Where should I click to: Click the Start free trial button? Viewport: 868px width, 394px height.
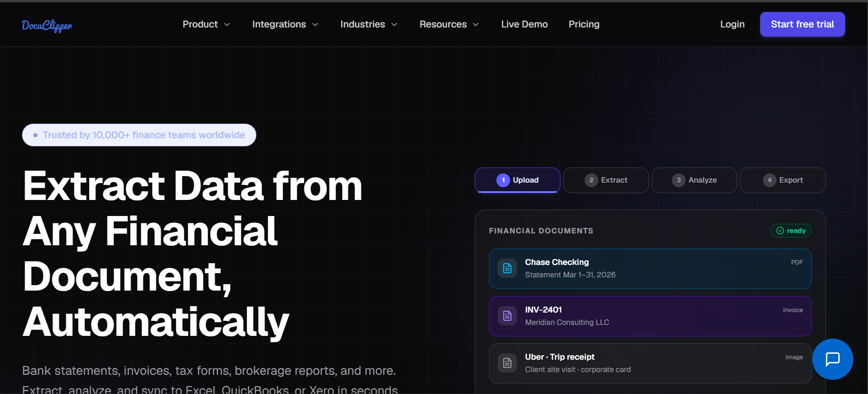point(803,24)
